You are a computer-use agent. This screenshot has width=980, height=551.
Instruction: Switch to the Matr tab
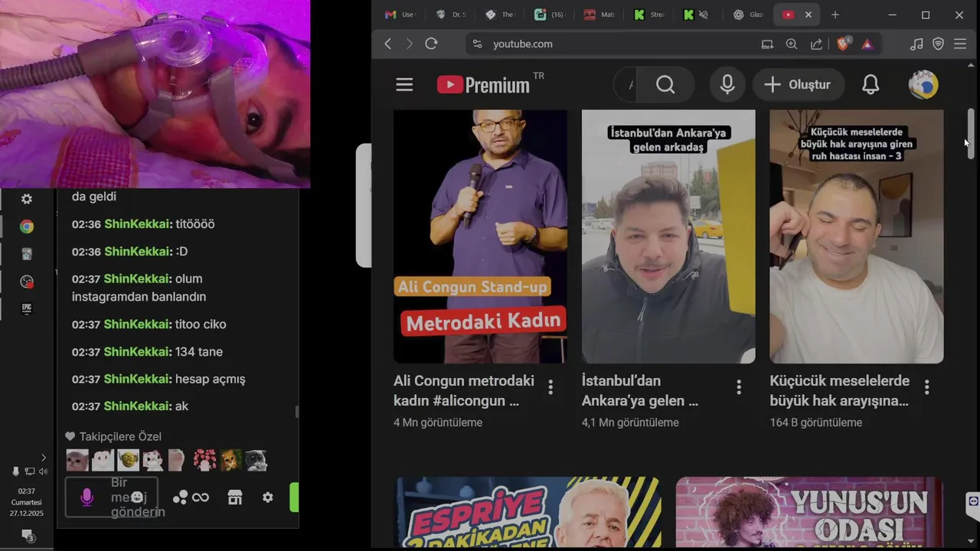tap(599, 15)
